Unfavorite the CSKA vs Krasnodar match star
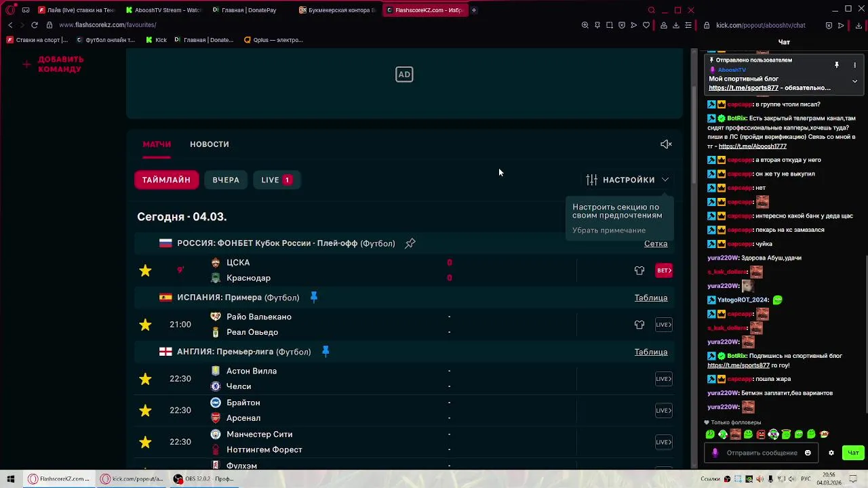Viewport: 868px width, 488px height. coord(145,270)
